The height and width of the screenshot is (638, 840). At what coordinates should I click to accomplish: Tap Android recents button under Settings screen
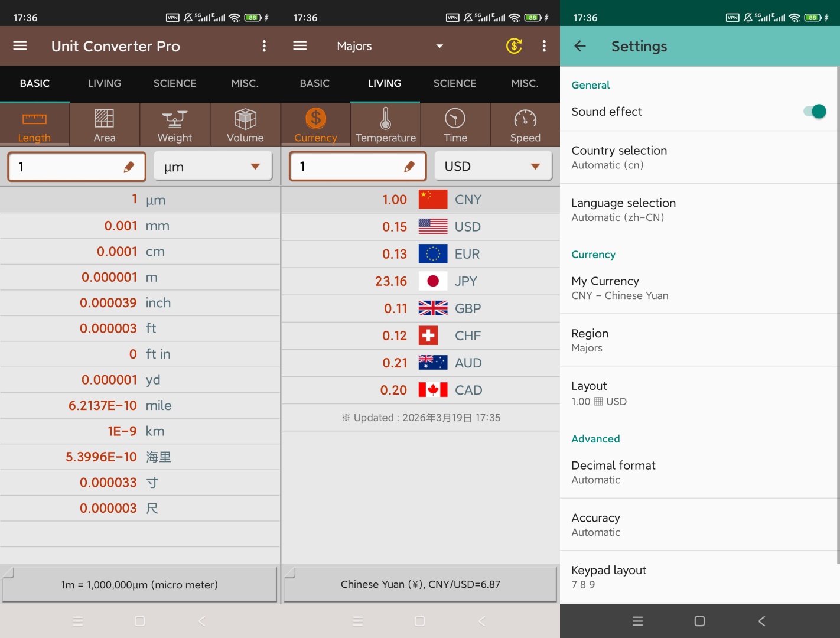[637, 621]
